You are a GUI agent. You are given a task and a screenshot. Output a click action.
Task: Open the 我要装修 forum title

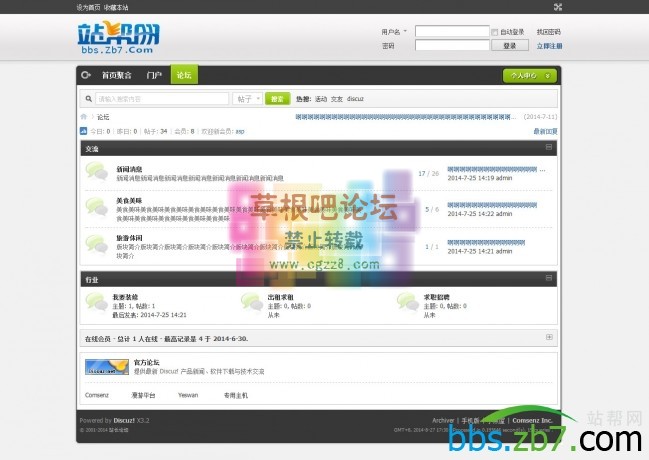tap(125, 297)
